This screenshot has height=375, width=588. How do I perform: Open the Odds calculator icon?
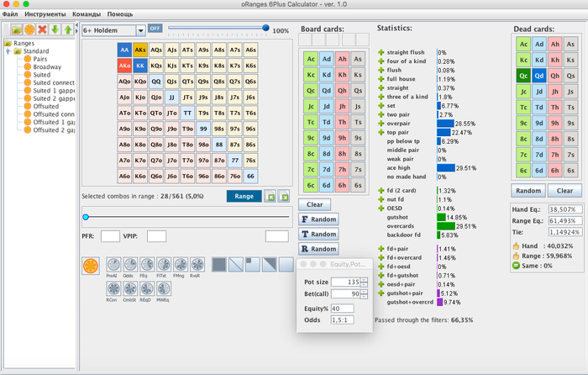[130, 265]
